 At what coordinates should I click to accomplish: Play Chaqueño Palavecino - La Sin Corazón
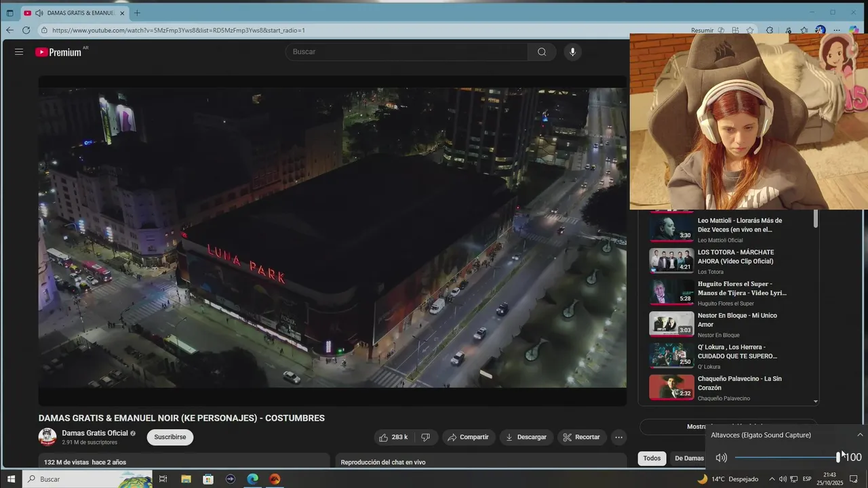point(732,388)
